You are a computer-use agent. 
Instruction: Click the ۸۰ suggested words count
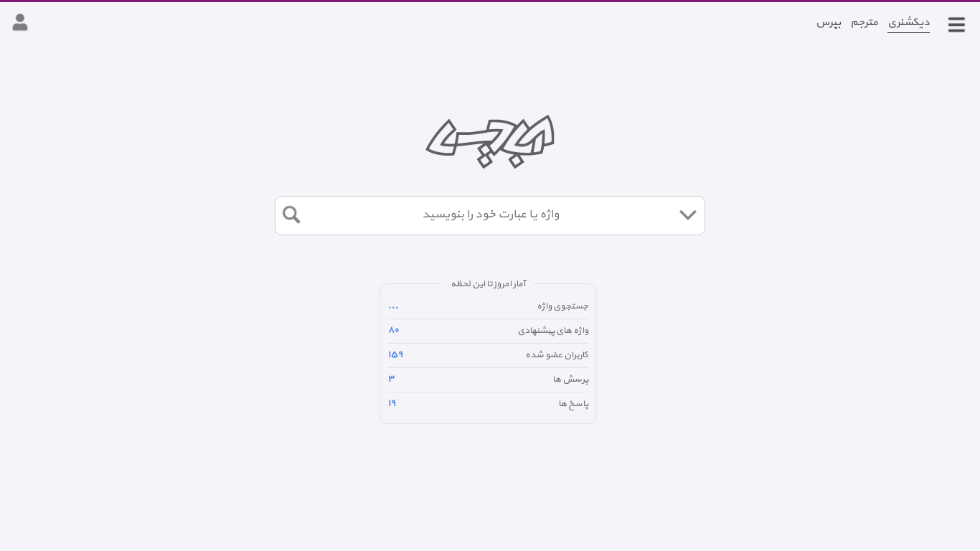(x=394, y=330)
